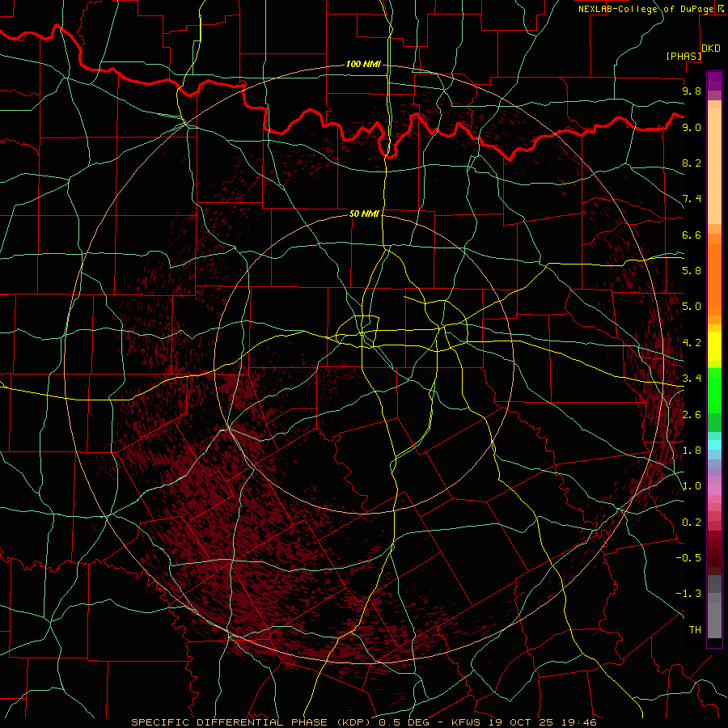Click the 7.4 value on color scale

click(692, 199)
